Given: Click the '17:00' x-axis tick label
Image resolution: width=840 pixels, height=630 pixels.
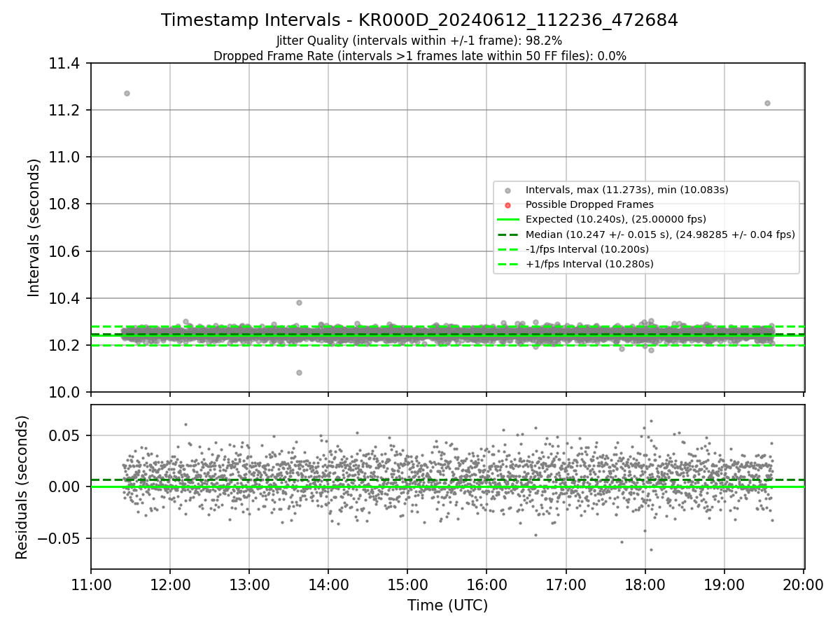Looking at the screenshot, I should tap(566, 584).
